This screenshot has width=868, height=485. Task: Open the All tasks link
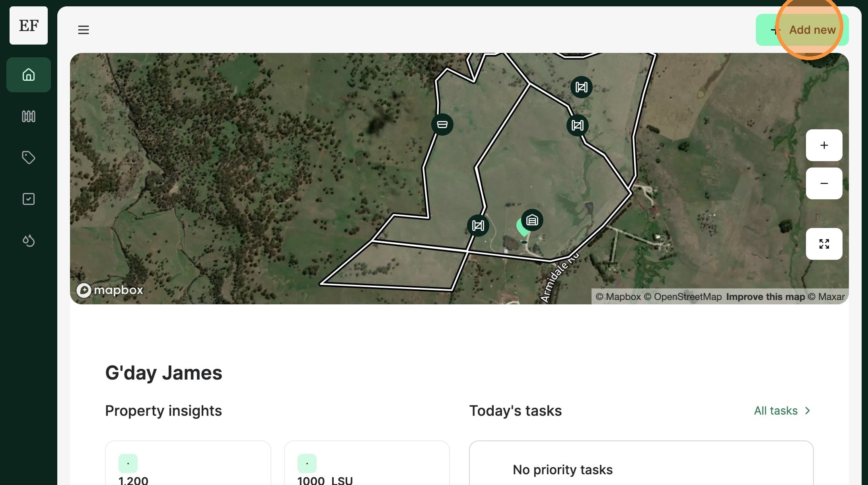click(776, 411)
